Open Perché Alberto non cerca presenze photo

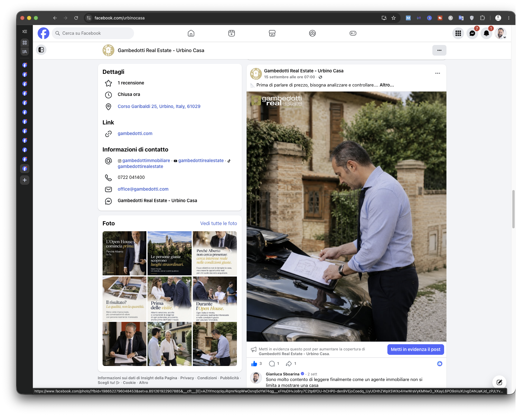click(x=215, y=253)
